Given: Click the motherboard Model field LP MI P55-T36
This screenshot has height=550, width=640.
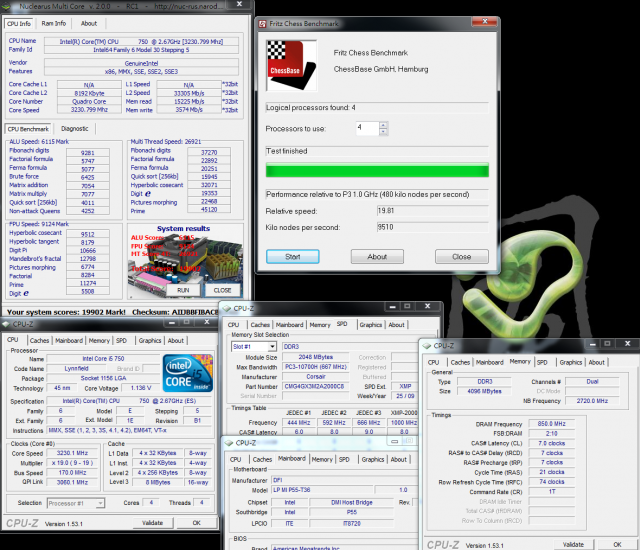Looking at the screenshot, I should [x=322, y=490].
